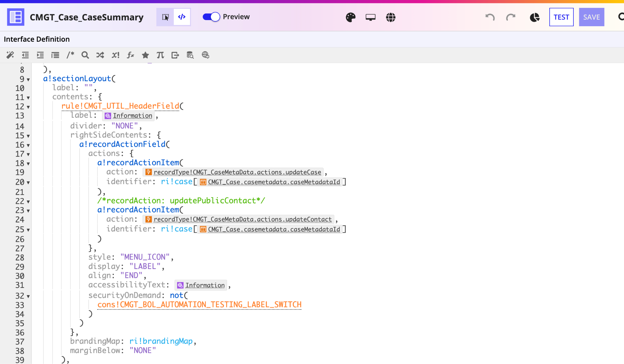Click the SAVE button
The width and height of the screenshot is (624, 364).
tap(591, 17)
